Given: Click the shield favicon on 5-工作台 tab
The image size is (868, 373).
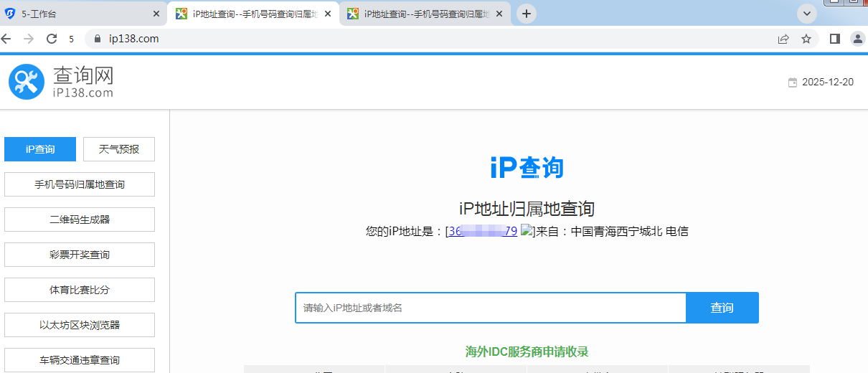Looking at the screenshot, I should coord(10,14).
